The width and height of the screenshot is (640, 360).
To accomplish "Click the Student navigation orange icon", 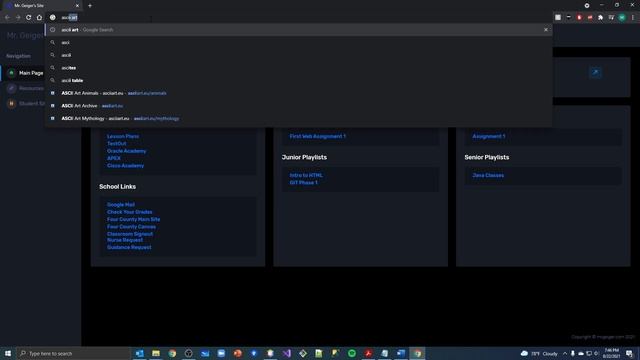I will click(11, 104).
